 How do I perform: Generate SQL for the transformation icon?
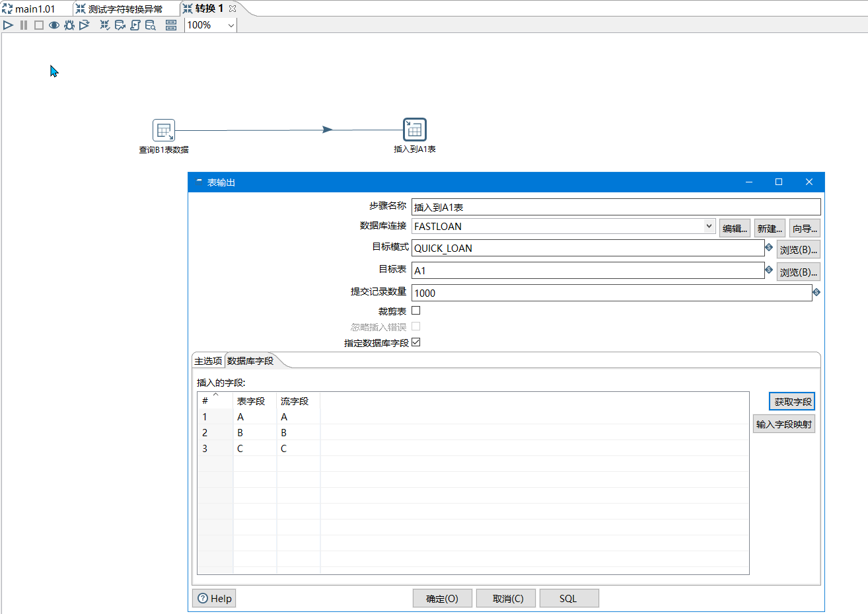135,25
